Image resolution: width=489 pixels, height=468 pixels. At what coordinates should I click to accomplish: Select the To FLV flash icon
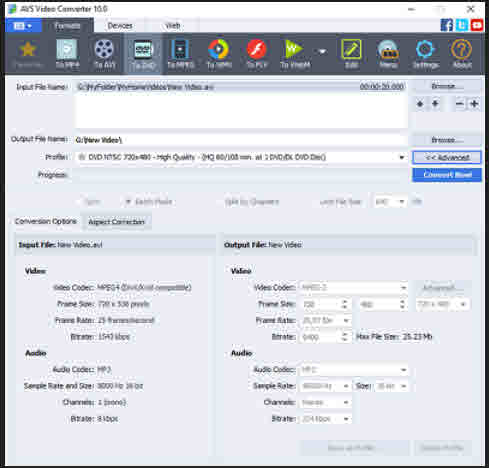point(257,54)
